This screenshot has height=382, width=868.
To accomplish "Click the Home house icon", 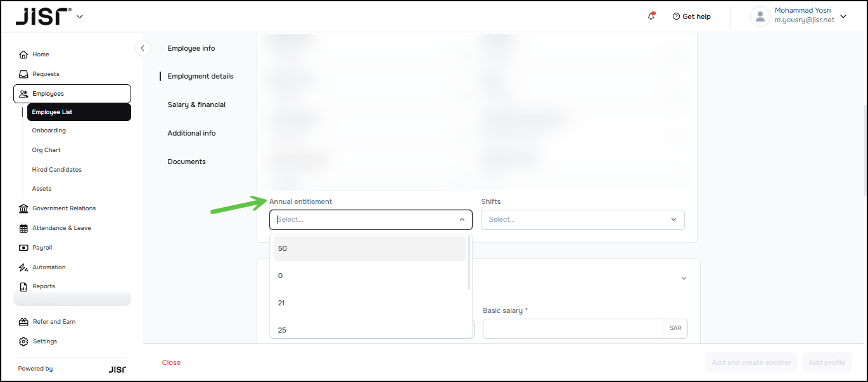I will pyautogui.click(x=23, y=54).
